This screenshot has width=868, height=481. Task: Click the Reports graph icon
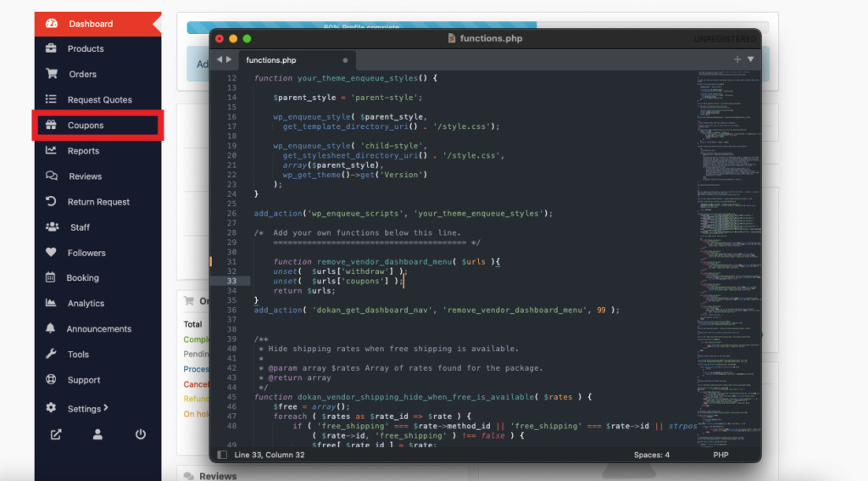tap(51, 150)
